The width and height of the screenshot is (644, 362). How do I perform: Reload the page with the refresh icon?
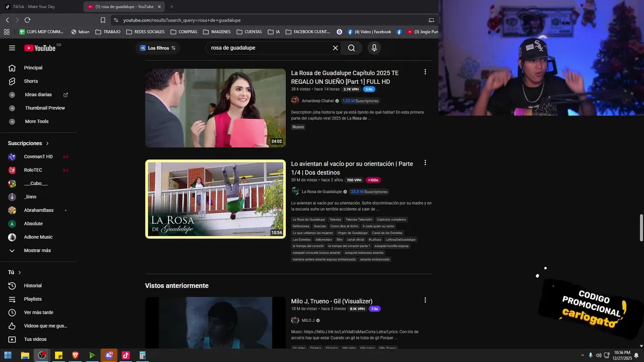point(27,20)
